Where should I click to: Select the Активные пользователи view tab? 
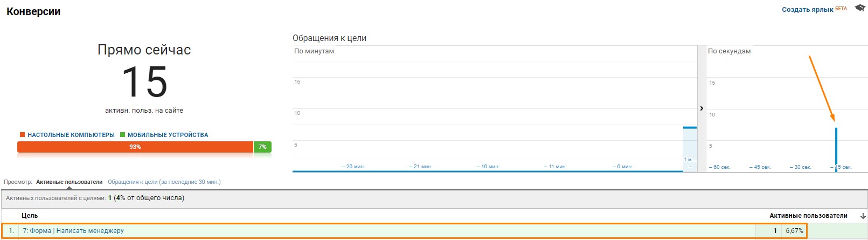tap(69, 182)
